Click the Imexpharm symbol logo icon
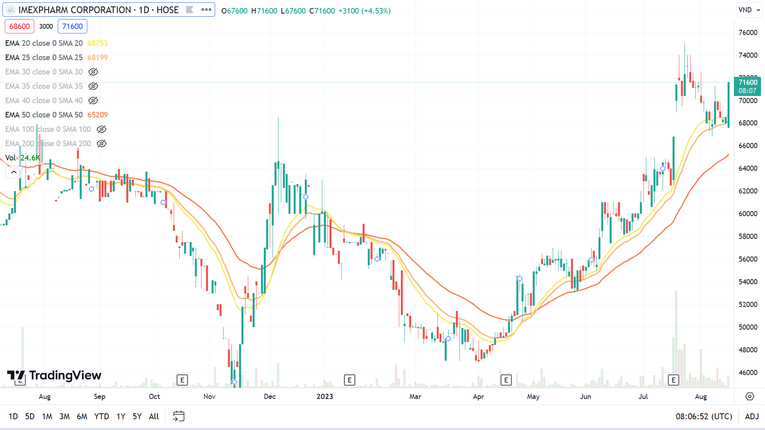The image size is (765, 430). click(x=10, y=10)
